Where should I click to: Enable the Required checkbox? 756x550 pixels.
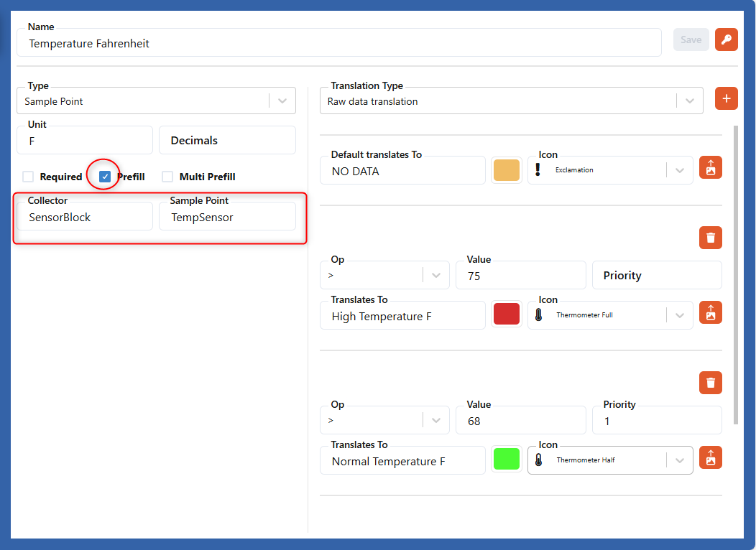(x=28, y=177)
